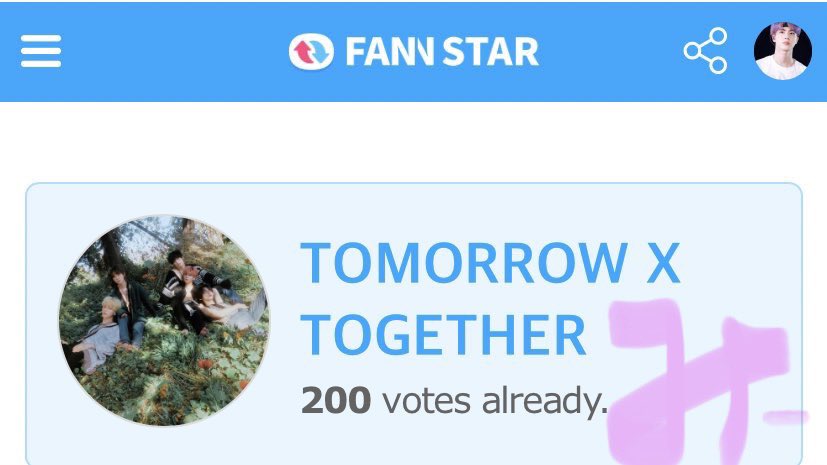
Task: Click the word TOGETHER in artist name
Action: pos(443,335)
